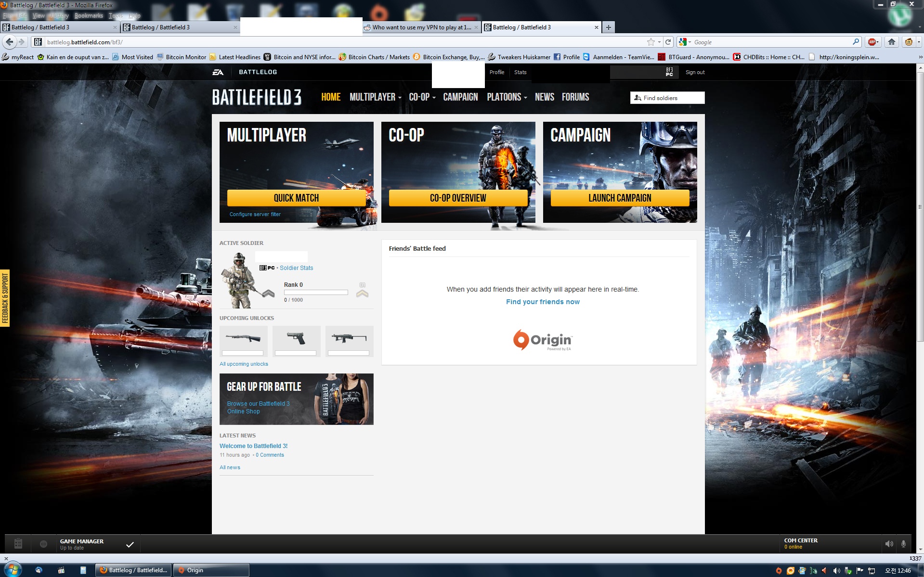This screenshot has height=577, width=924.
Task: Click the EA logo in Battlelog header
Action: click(218, 72)
